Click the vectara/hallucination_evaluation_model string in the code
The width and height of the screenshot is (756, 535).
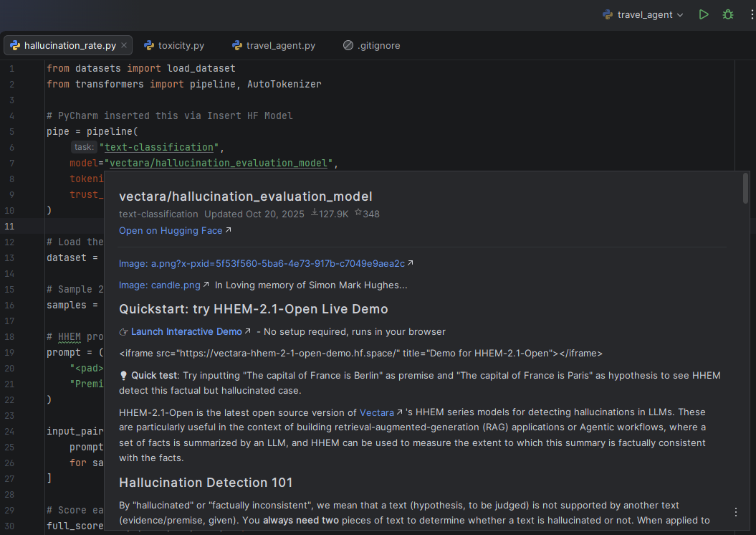pyautogui.click(x=219, y=163)
